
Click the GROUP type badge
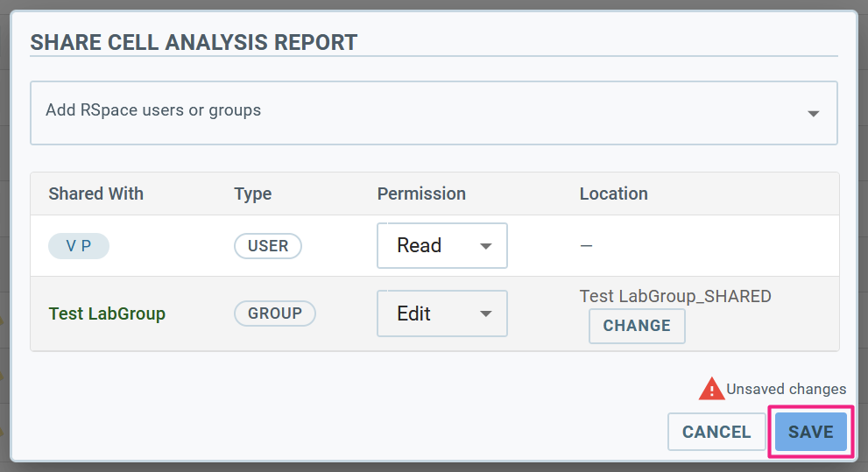point(275,313)
